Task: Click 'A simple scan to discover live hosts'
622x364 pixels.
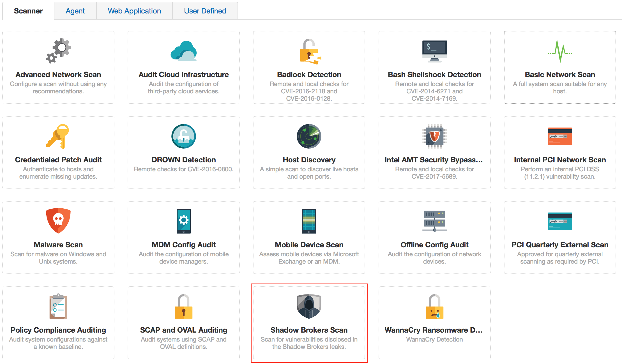Action: tap(309, 169)
